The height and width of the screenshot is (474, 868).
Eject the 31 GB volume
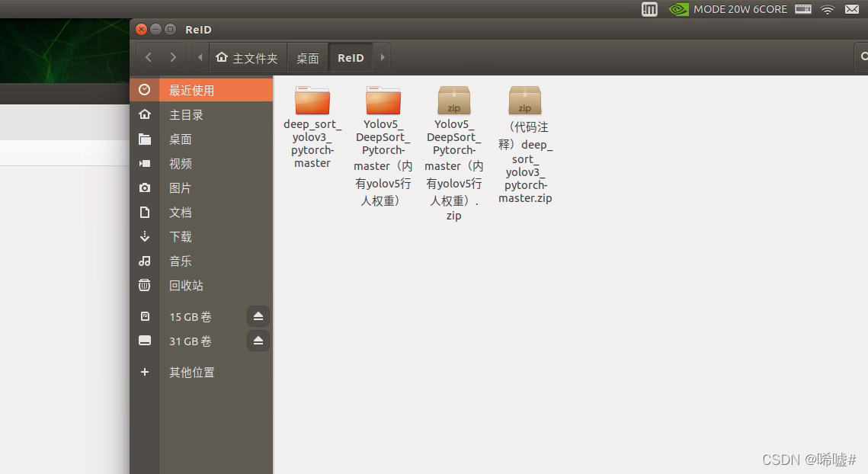click(x=258, y=341)
